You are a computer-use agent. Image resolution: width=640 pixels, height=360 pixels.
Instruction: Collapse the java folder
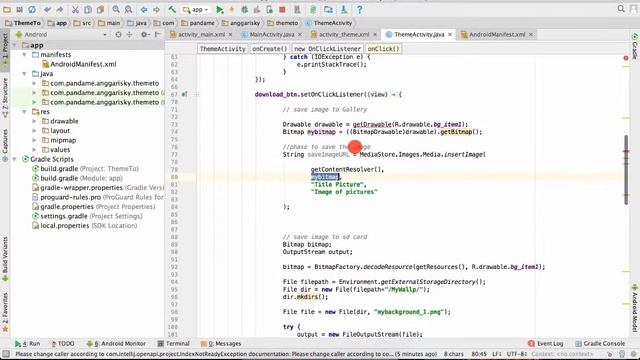[24, 74]
